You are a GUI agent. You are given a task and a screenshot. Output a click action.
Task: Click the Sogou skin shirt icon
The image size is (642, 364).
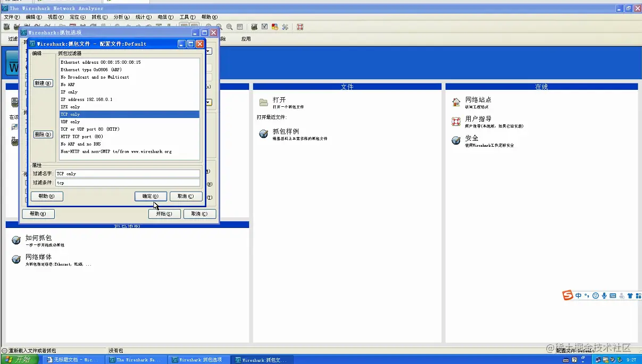coord(630,295)
